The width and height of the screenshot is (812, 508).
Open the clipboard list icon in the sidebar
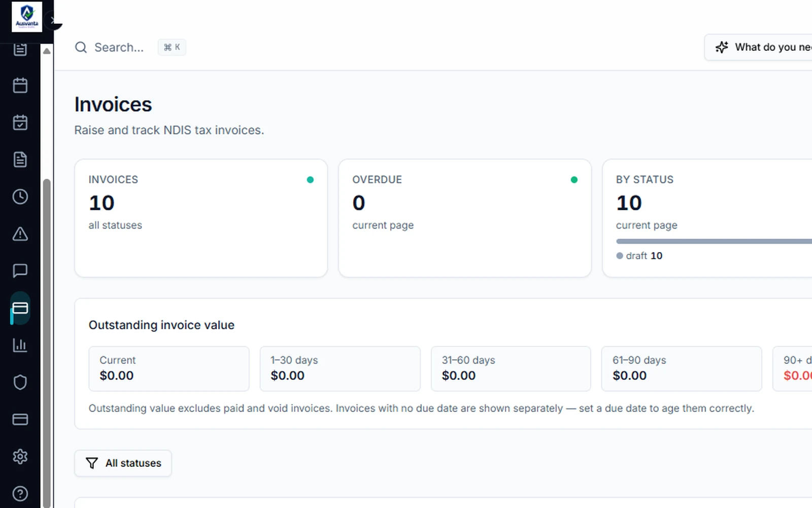click(20, 49)
